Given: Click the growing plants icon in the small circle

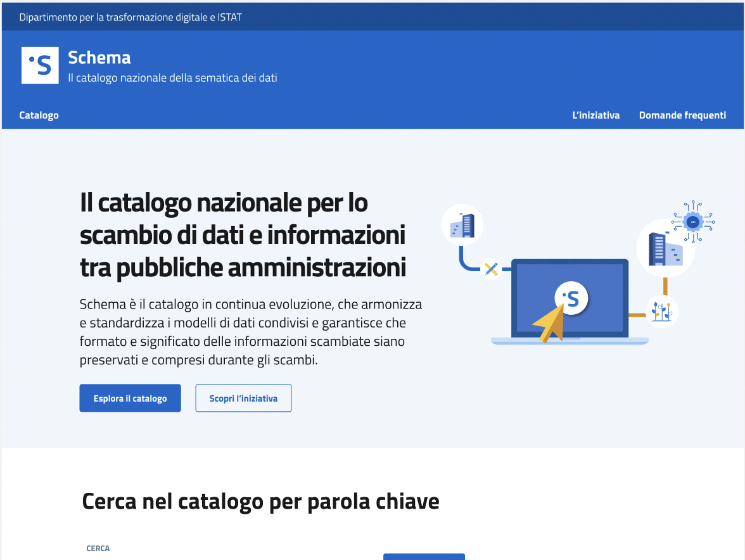Looking at the screenshot, I should click(663, 311).
